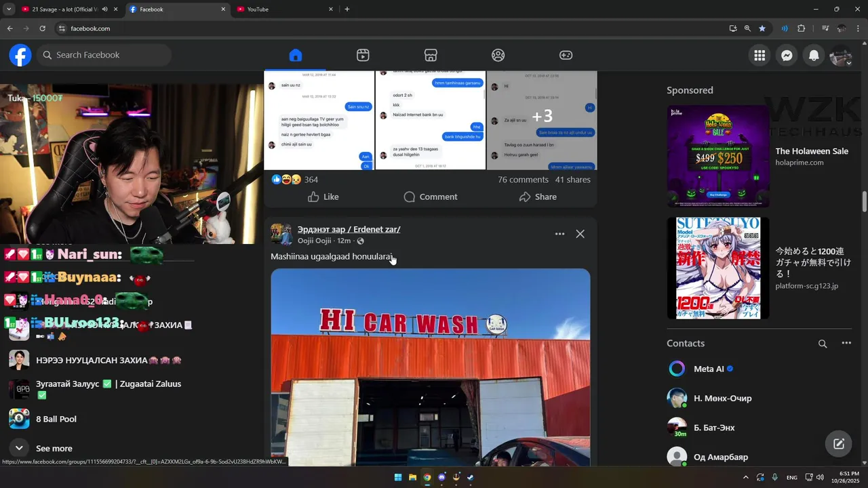Open Эрдэнэт зар / Erdenet zar/ group link
The image size is (868, 488).
pyautogui.click(x=349, y=229)
